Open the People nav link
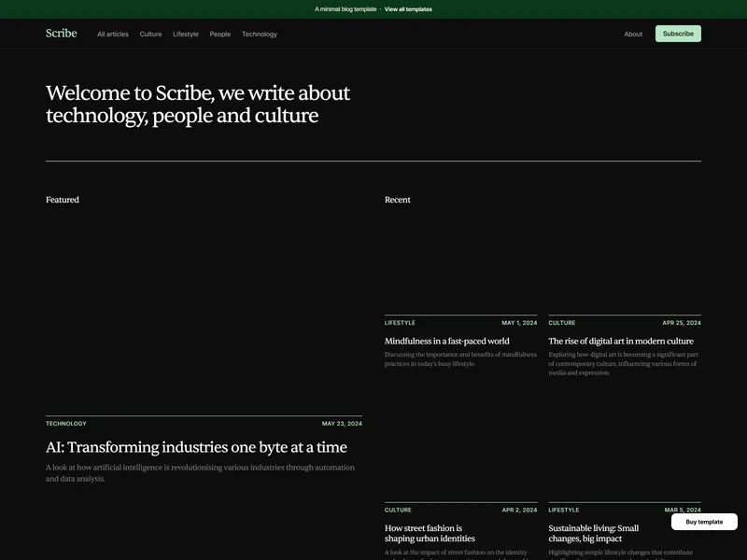The height and width of the screenshot is (560, 747). pos(220,35)
